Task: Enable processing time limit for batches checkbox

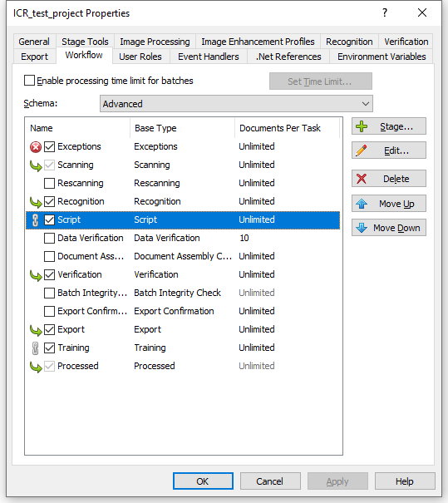Action: point(29,80)
